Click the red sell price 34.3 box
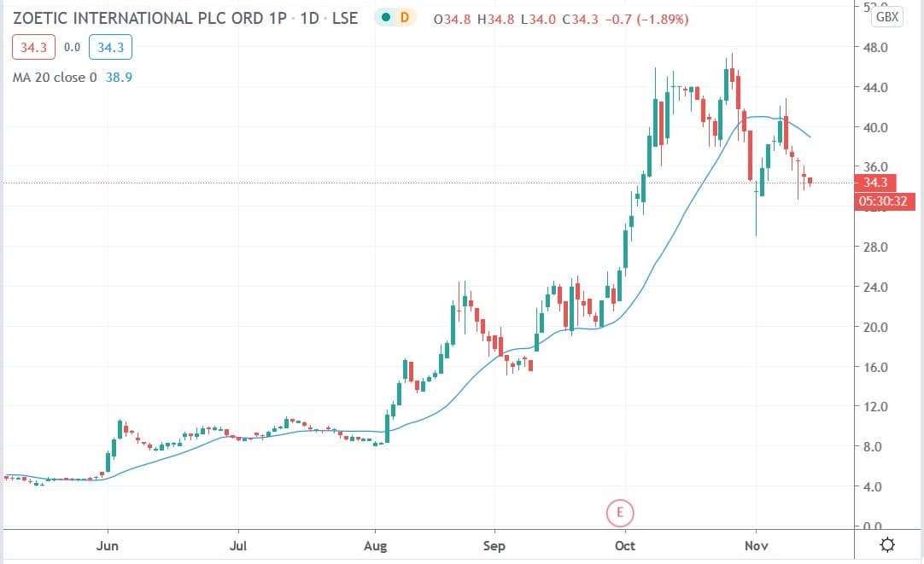Image resolution: width=924 pixels, height=564 pixels. (33, 47)
